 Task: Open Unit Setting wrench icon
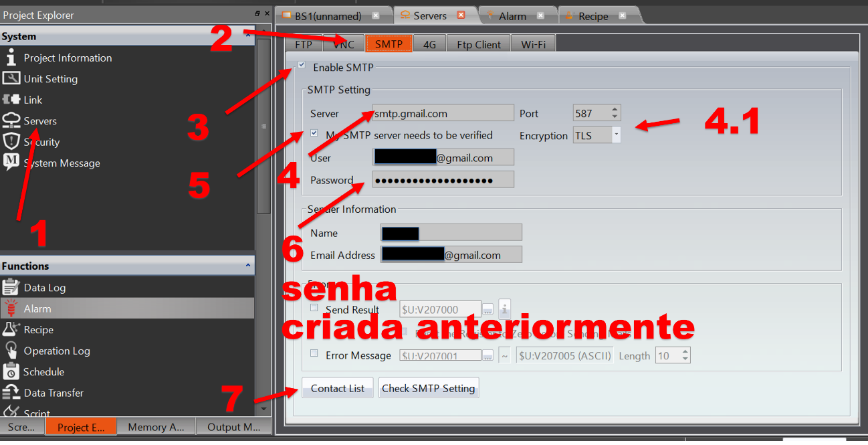(11, 78)
